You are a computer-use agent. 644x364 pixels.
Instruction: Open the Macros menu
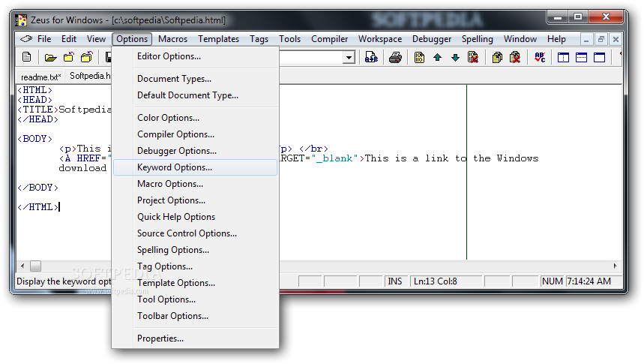172,39
